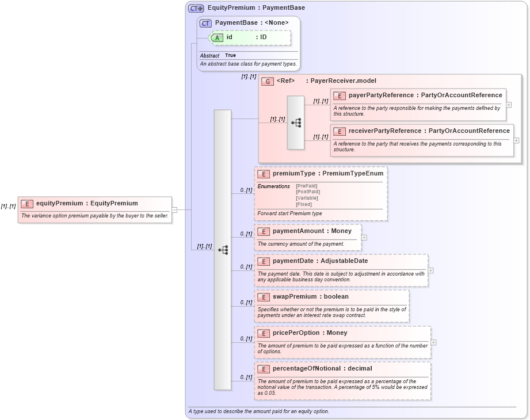Image resolution: width=530 pixels, height=420 pixels.
Task: Select <Ref> : PayerReceiver.model label
Action: [326, 81]
